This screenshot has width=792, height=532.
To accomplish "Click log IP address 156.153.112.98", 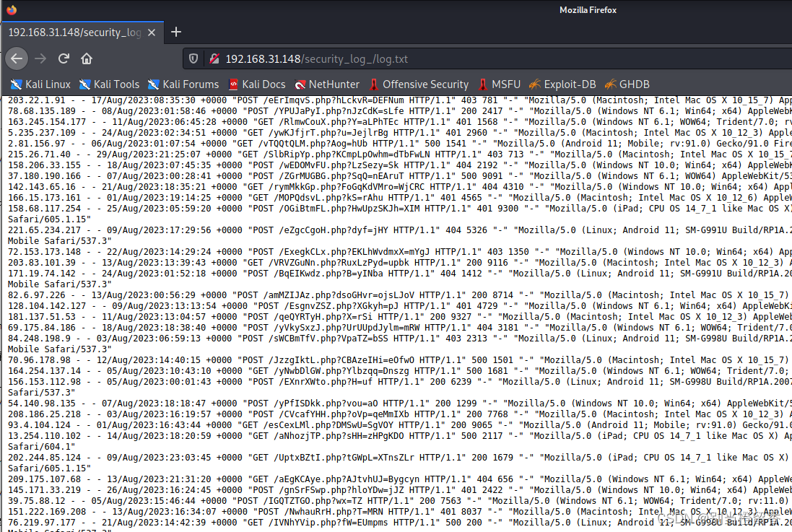I will pyautogui.click(x=44, y=382).
